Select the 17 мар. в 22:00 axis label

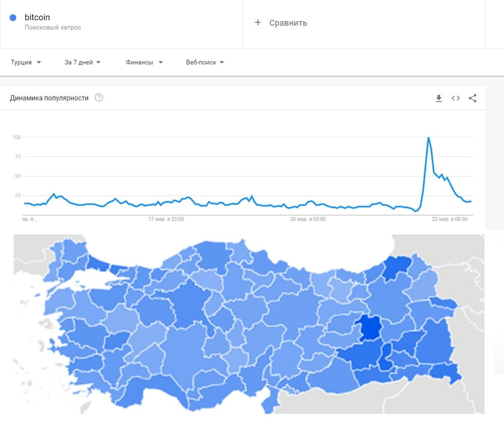point(166,219)
